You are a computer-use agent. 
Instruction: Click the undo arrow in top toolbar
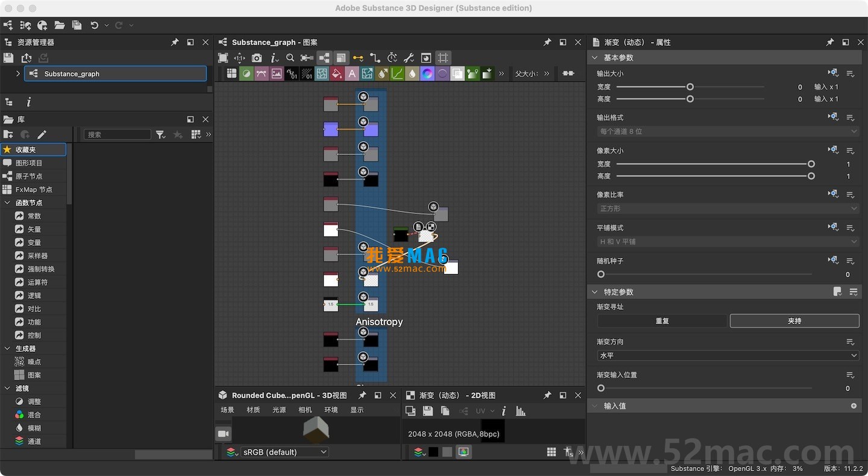pos(94,25)
